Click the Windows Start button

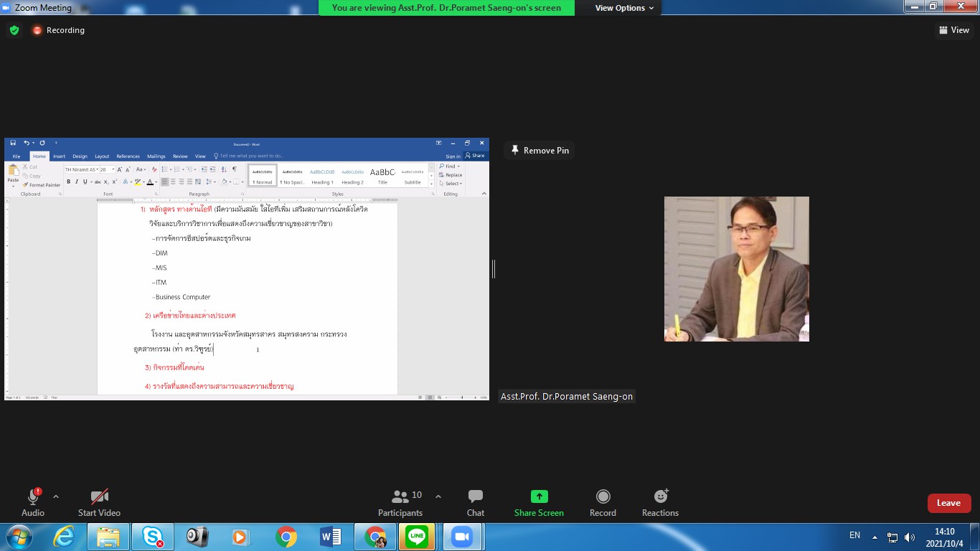coord(17,537)
